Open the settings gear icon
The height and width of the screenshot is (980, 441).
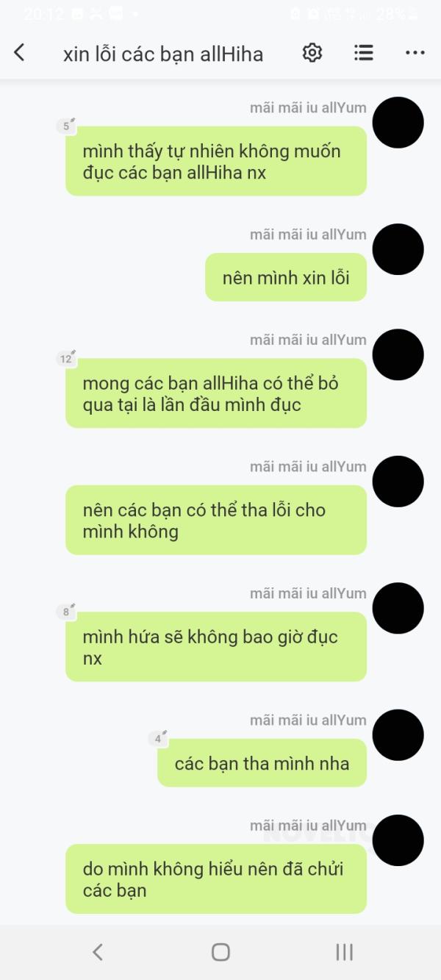(312, 52)
